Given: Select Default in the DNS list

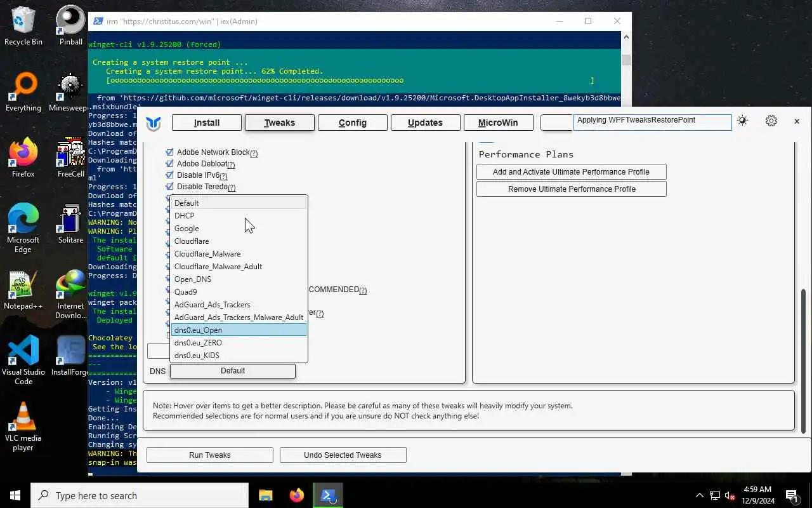Looking at the screenshot, I should (239, 203).
